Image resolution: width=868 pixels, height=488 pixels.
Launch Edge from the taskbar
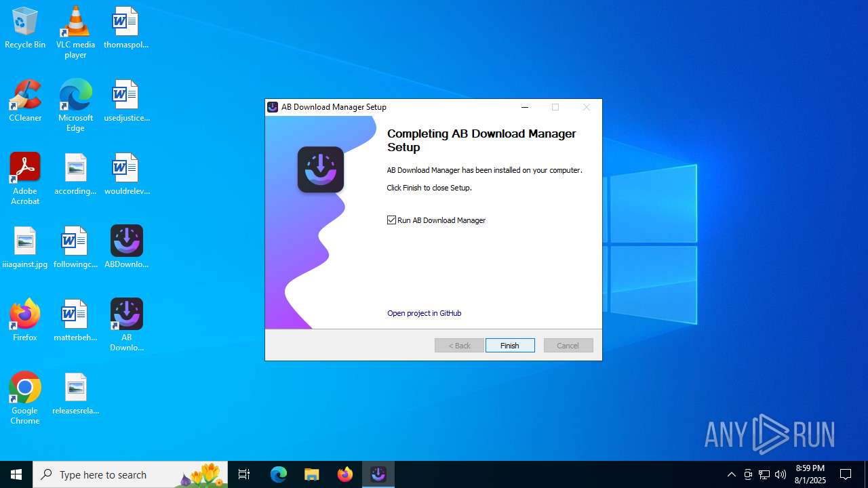[279, 474]
